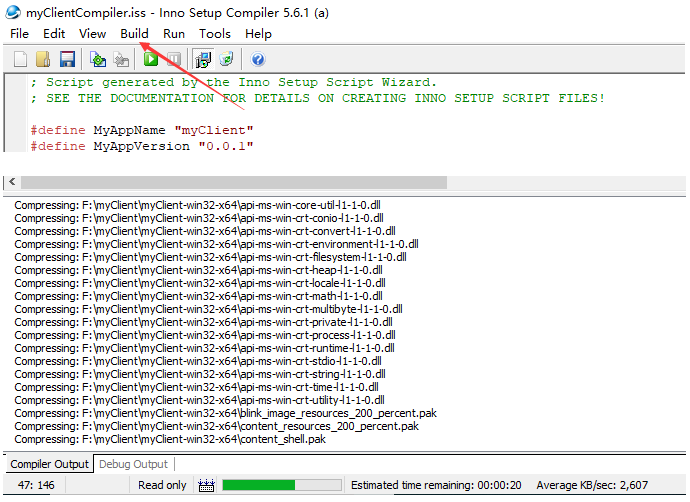The height and width of the screenshot is (502, 690).
Task: Select the content_shell.pak output line
Action: (170, 439)
